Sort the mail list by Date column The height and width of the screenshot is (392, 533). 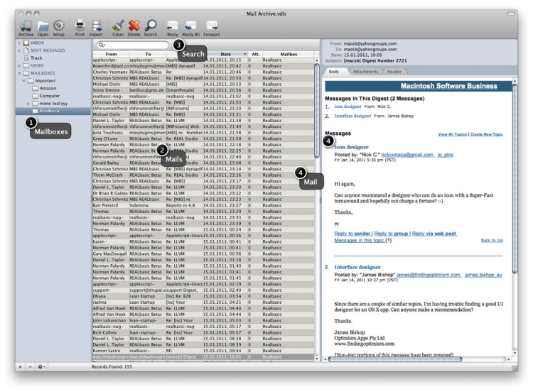click(x=225, y=54)
